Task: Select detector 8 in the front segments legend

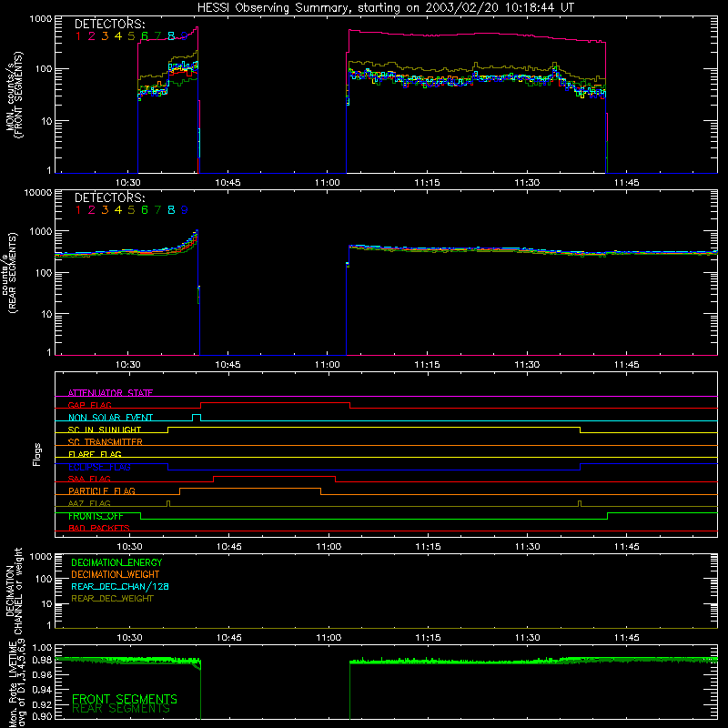Action: 171,36
